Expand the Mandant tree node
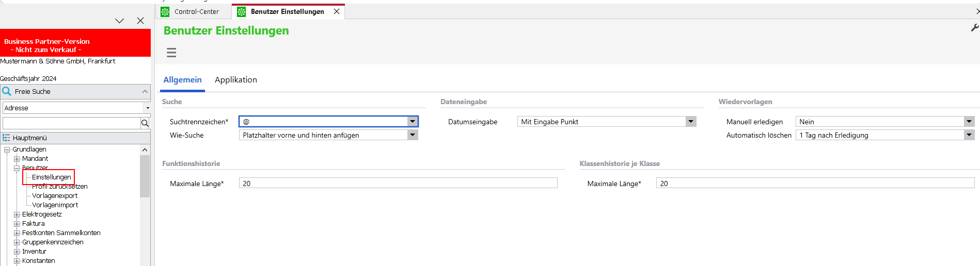This screenshot has height=266, width=980. coord(17,159)
